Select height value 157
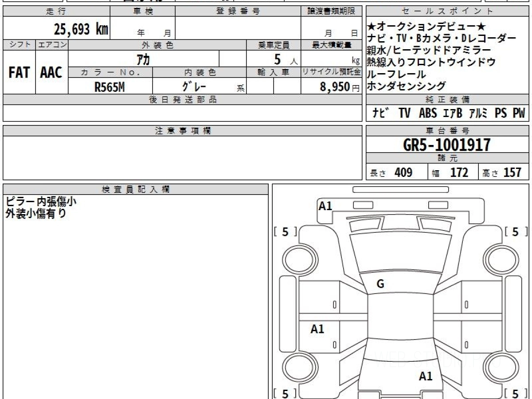Image resolution: width=532 pixels, height=399 pixels. pyautogui.click(x=512, y=172)
